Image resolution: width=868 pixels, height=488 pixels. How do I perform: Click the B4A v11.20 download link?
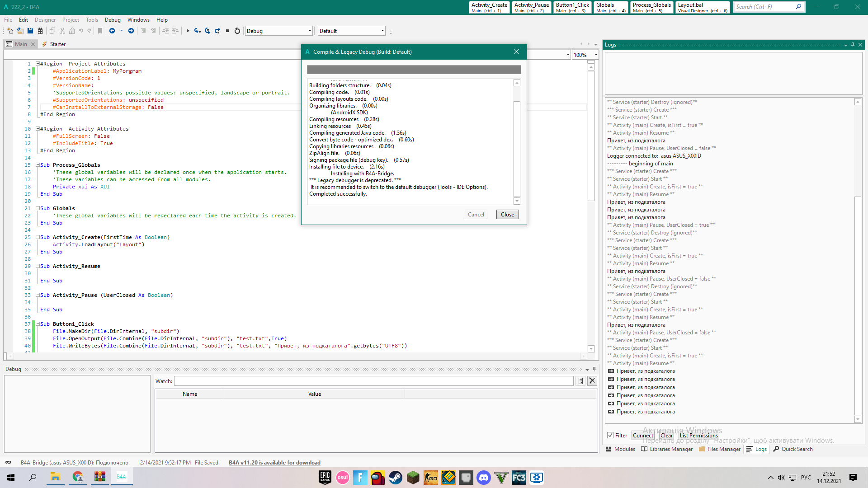274,462
